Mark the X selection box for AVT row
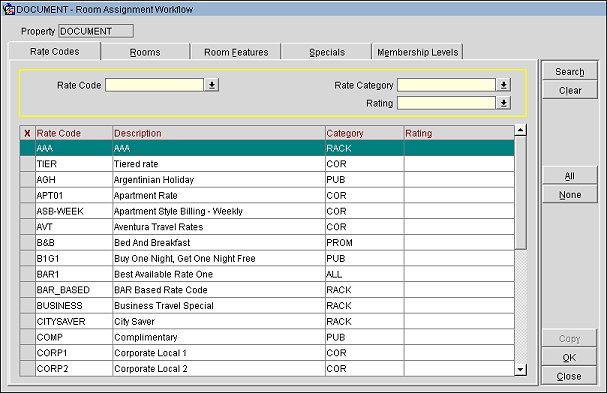607x393 pixels. pos(27,227)
